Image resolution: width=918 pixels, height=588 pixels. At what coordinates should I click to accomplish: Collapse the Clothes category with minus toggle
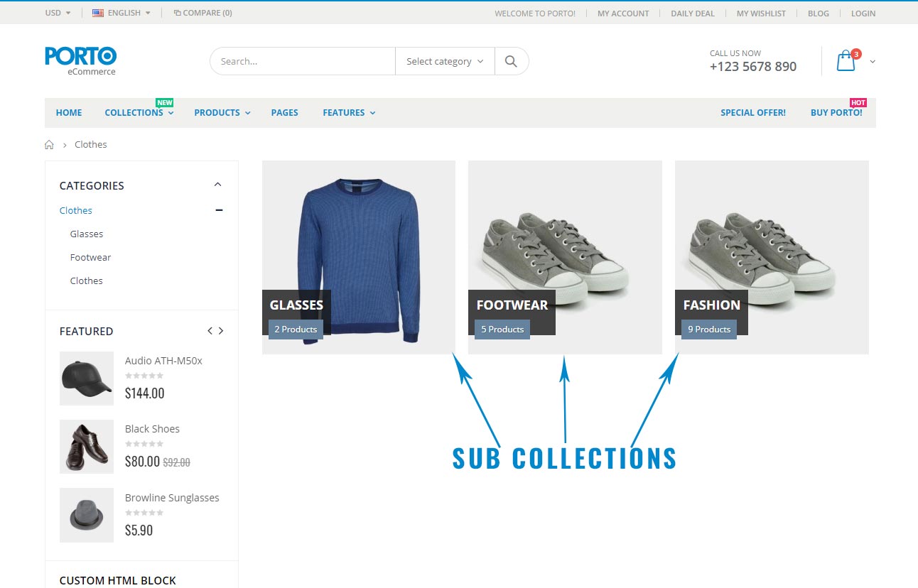(x=219, y=210)
